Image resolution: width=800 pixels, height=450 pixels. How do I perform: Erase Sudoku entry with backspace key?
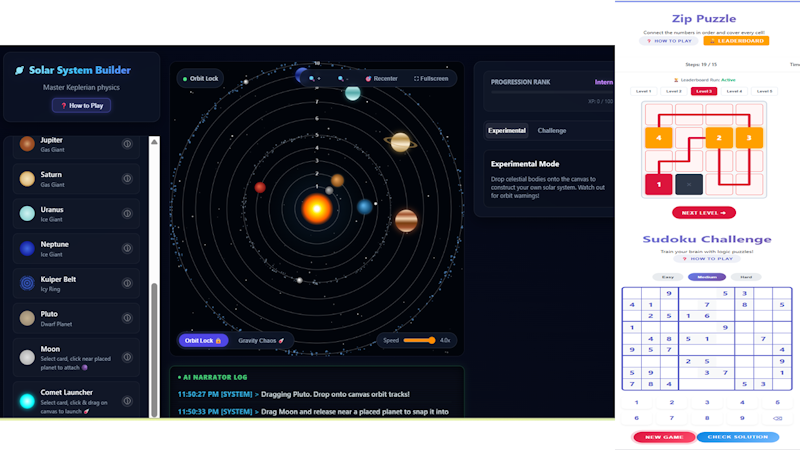(777, 418)
